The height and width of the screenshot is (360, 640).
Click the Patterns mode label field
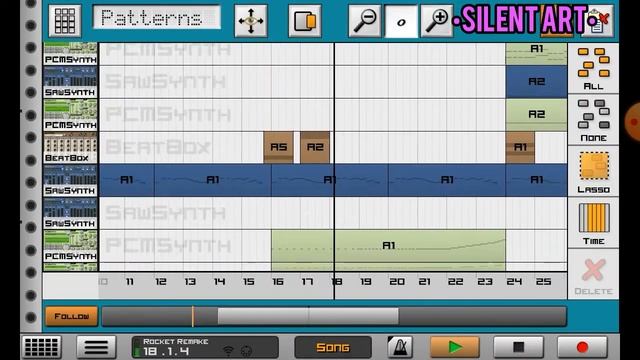[x=157, y=18]
